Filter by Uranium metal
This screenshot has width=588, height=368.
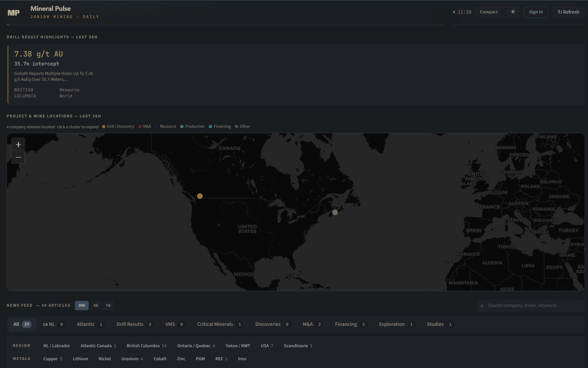click(x=132, y=359)
